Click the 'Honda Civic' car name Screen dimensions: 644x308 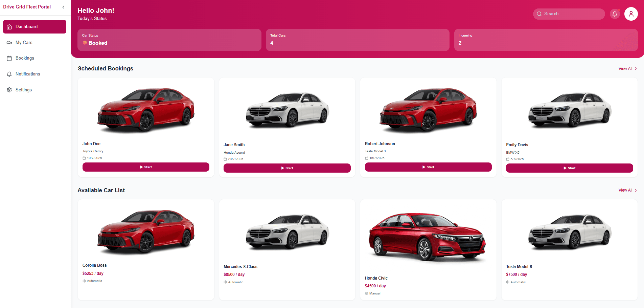(x=376, y=278)
